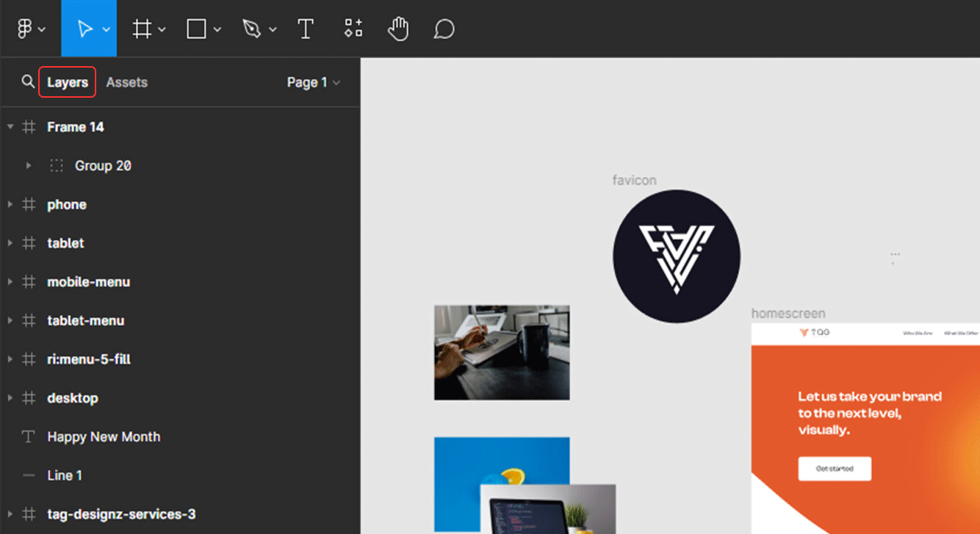Image resolution: width=980 pixels, height=534 pixels.
Task: Click the circular favicon logo on canvas
Action: 677,256
